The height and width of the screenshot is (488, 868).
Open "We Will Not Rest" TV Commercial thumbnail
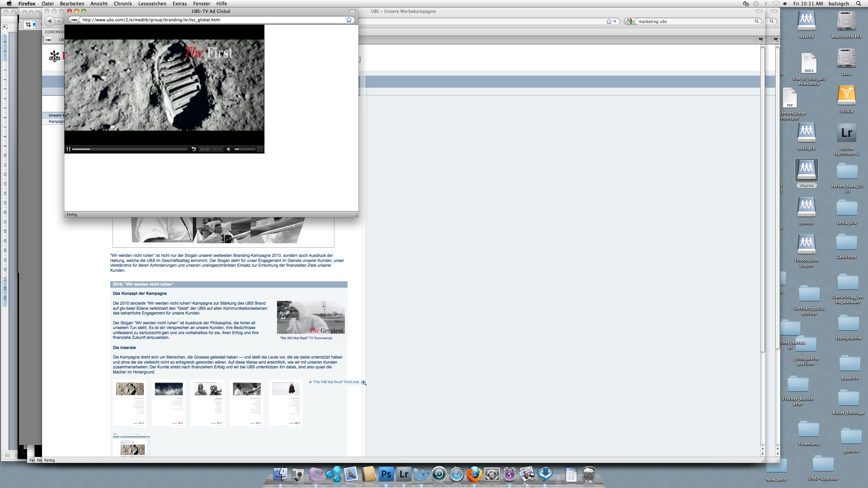[311, 318]
